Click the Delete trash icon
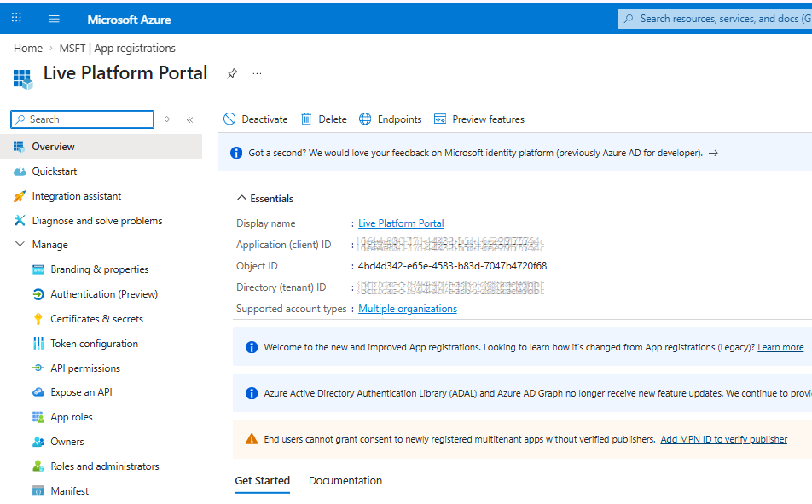This screenshot has height=504, width=812. (306, 119)
